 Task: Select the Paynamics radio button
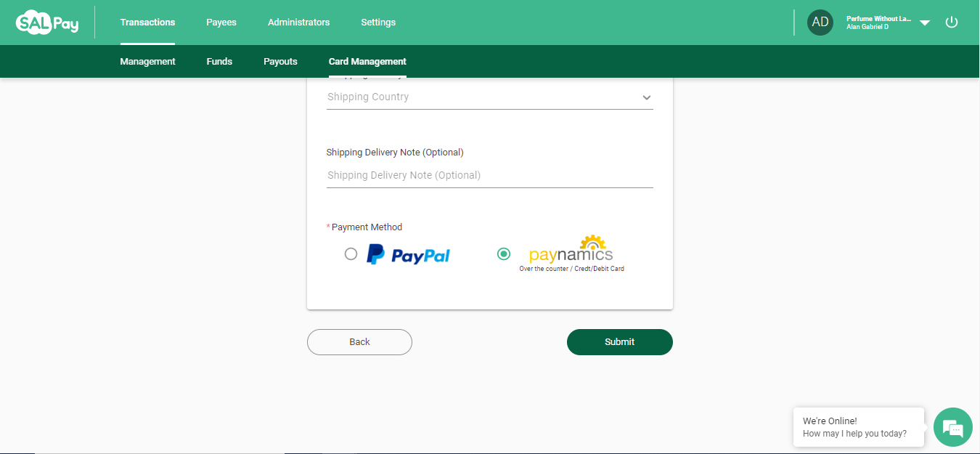[504, 254]
